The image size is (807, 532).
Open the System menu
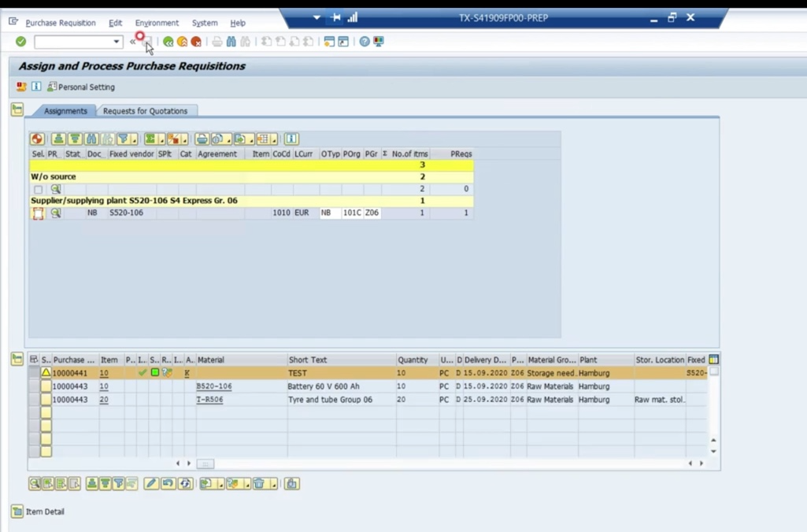point(205,23)
